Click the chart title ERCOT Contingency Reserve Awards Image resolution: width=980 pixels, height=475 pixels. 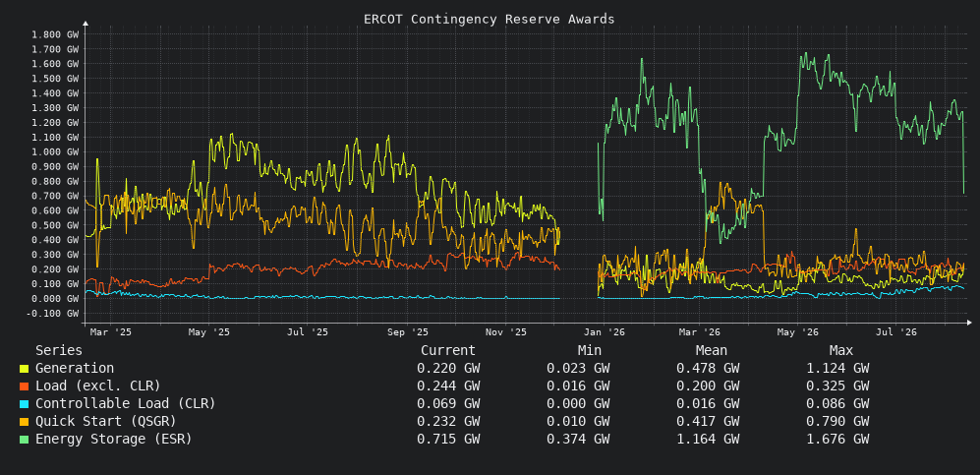point(490,20)
